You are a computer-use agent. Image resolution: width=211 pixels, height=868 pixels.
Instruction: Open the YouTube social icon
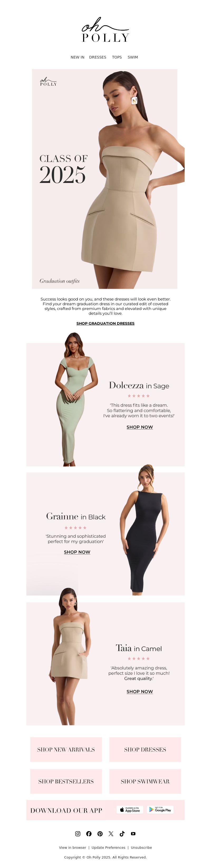pyautogui.click(x=133, y=833)
